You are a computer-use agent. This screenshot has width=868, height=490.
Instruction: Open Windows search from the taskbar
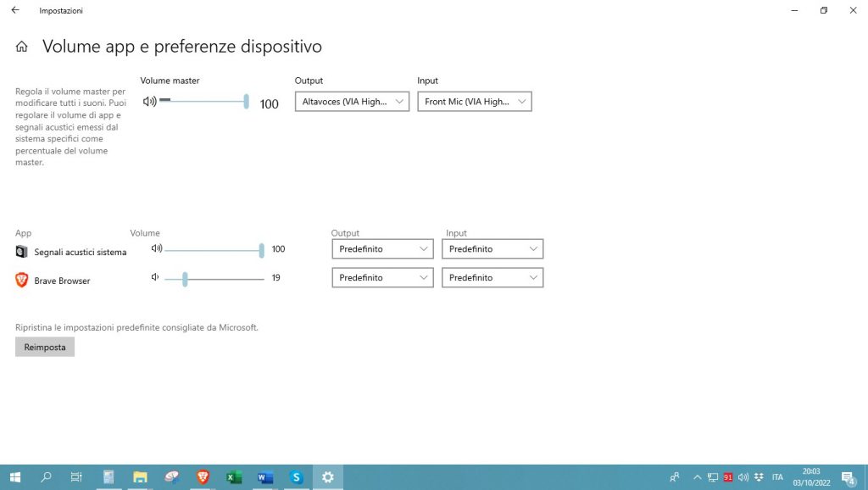(x=45, y=477)
